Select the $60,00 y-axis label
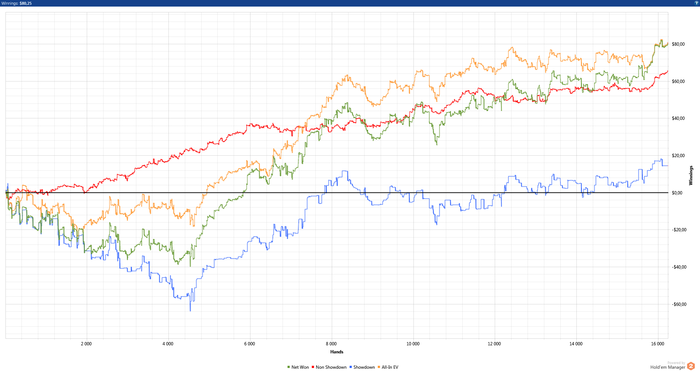 point(678,81)
